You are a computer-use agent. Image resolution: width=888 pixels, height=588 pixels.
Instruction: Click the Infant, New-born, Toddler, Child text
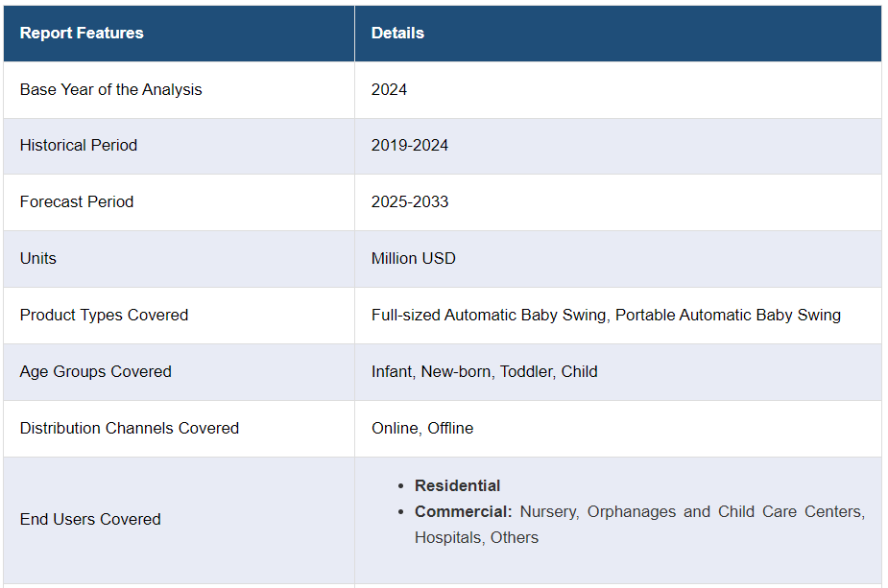484,371
